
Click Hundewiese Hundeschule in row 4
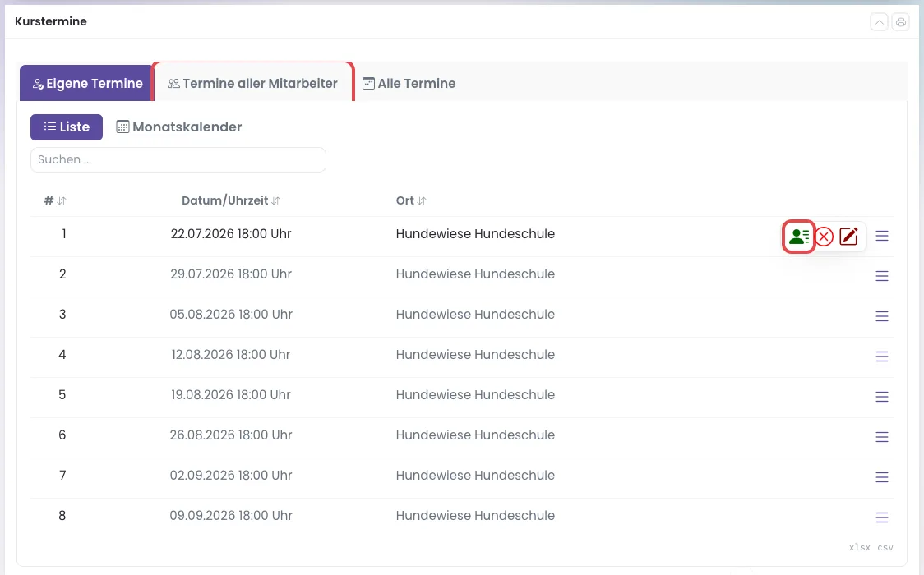[x=475, y=355]
